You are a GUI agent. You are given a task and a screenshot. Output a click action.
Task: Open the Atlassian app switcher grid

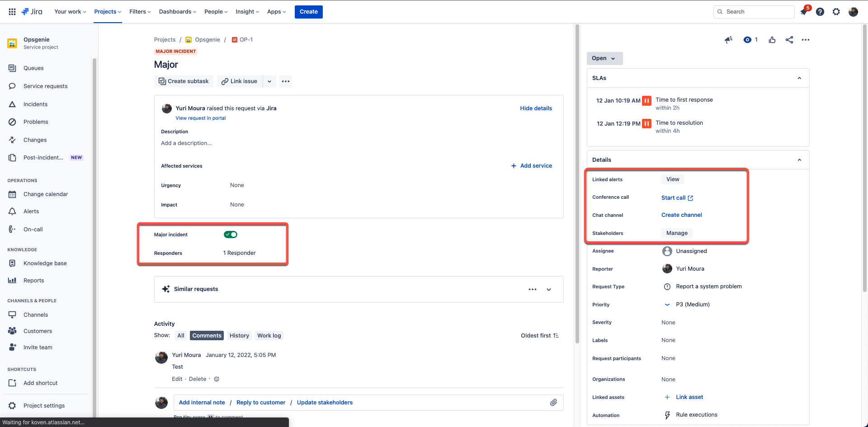click(12, 11)
